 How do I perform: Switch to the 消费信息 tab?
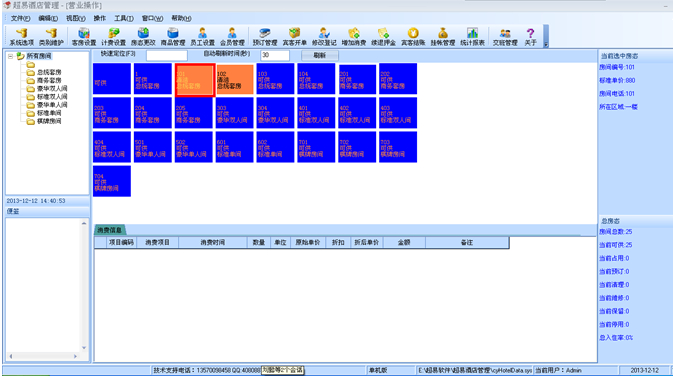tap(109, 230)
